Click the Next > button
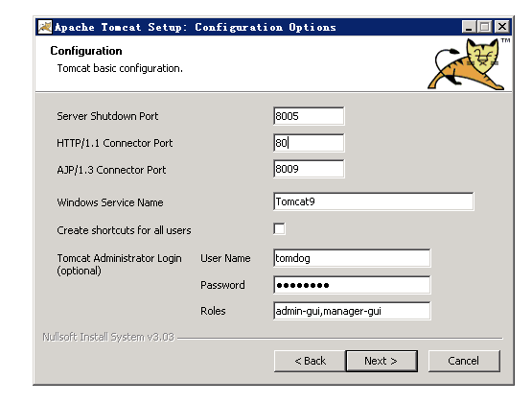The width and height of the screenshot is (532, 402). click(x=382, y=361)
